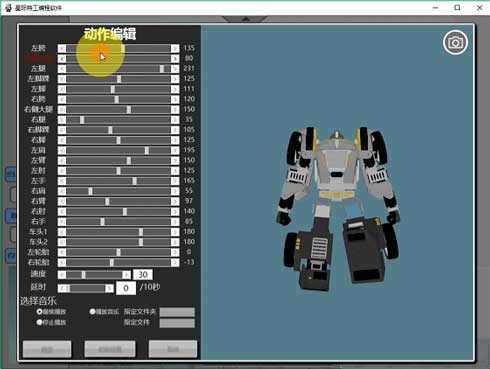Click the 延时 slider thumb
This screenshot has height=369, width=490.
(68, 288)
